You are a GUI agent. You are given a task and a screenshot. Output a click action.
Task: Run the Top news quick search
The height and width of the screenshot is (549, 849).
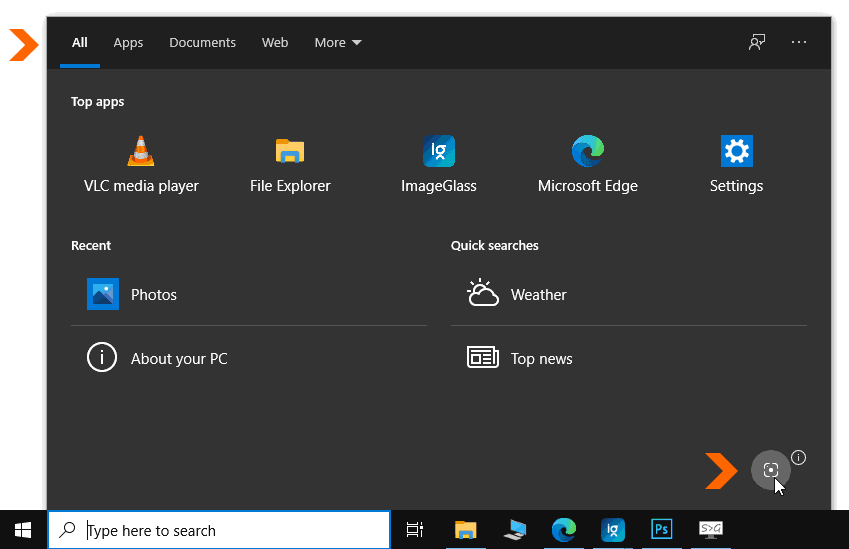629,358
